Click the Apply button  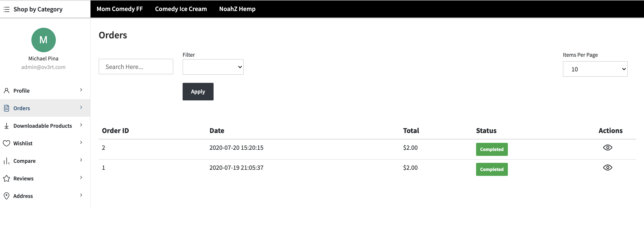tap(198, 92)
